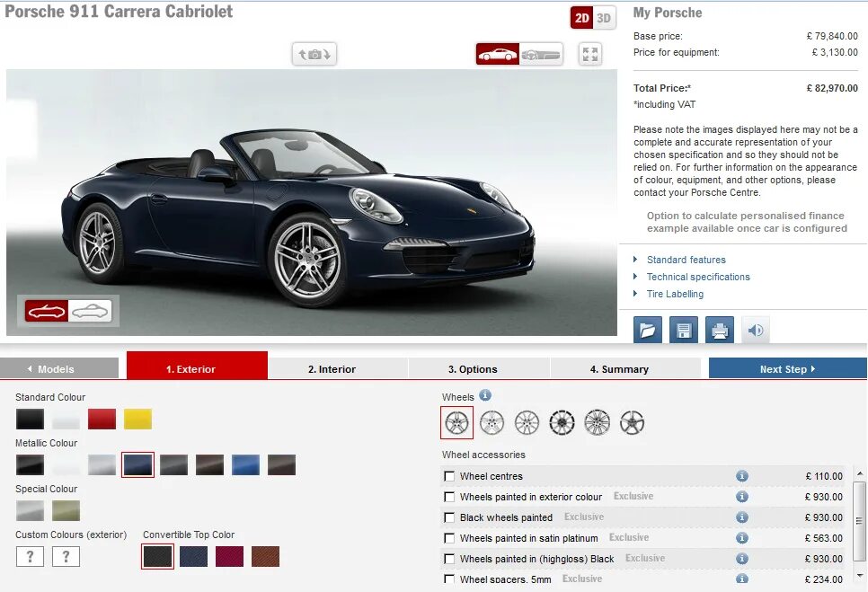Choose black metallic colour swatch
Image resolution: width=868 pixels, height=592 pixels.
[x=30, y=464]
